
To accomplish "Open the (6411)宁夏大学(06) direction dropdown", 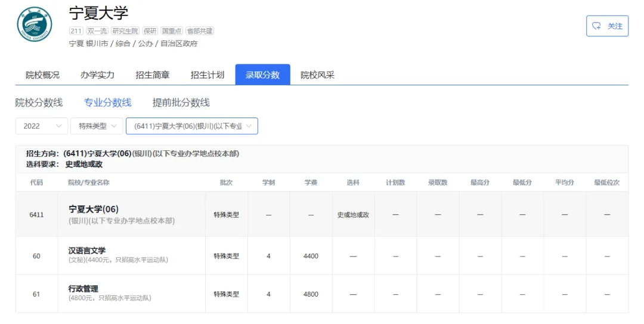I will 192,126.
